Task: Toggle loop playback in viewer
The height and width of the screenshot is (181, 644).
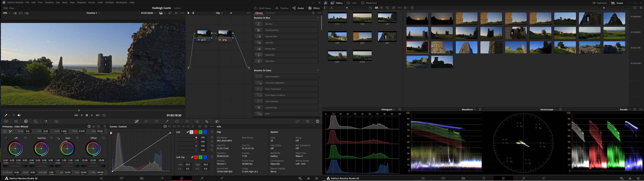Action: point(104,115)
